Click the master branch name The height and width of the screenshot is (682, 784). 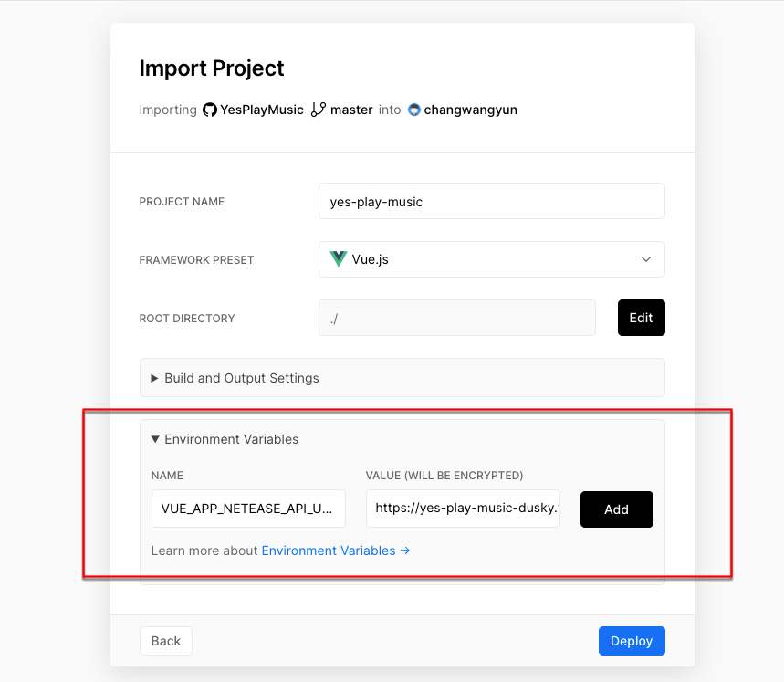[x=351, y=110]
